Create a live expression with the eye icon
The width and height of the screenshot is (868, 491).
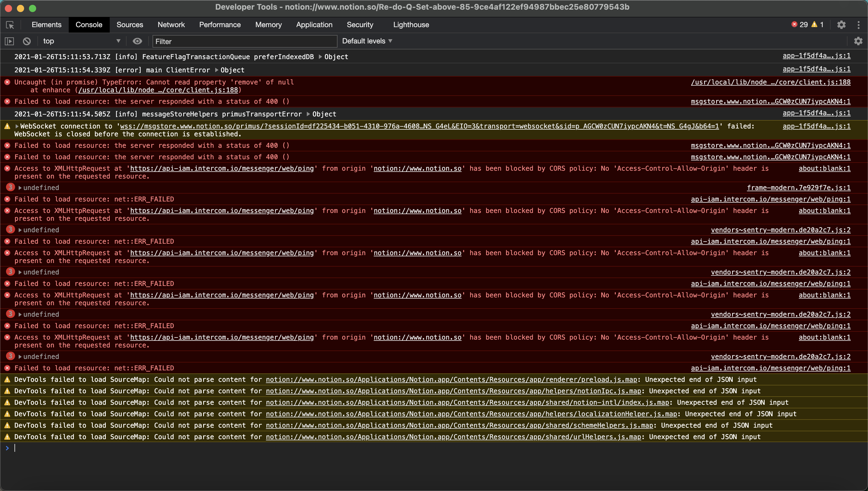pyautogui.click(x=137, y=41)
